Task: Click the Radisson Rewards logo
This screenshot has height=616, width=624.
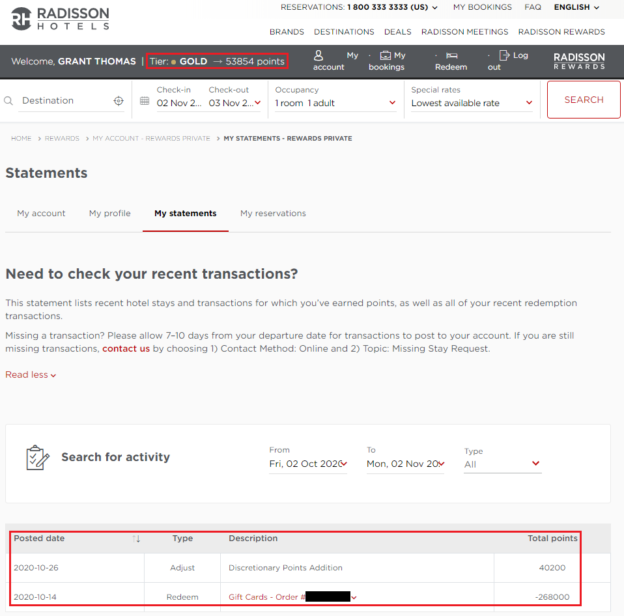Action: click(579, 61)
